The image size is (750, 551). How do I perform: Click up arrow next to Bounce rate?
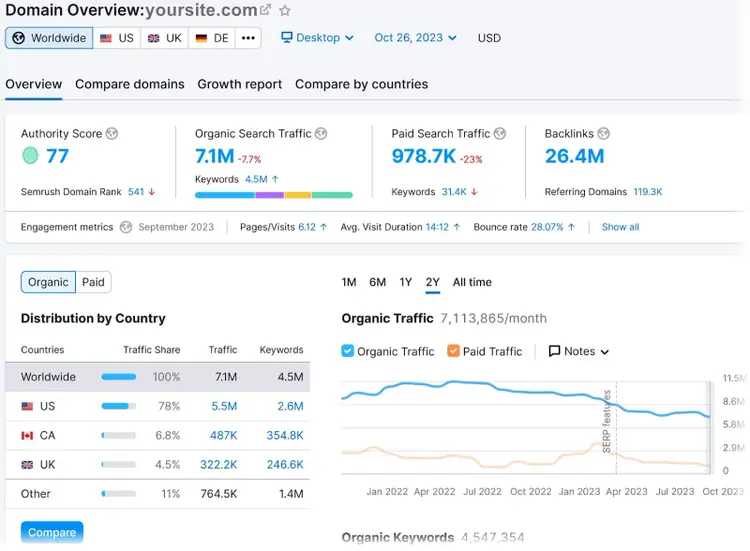(571, 227)
